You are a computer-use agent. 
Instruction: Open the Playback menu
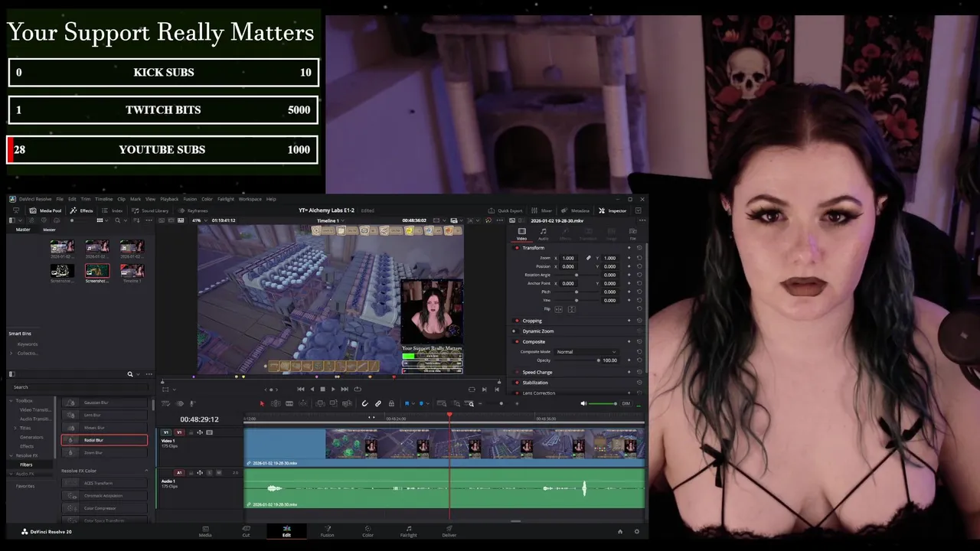point(169,199)
